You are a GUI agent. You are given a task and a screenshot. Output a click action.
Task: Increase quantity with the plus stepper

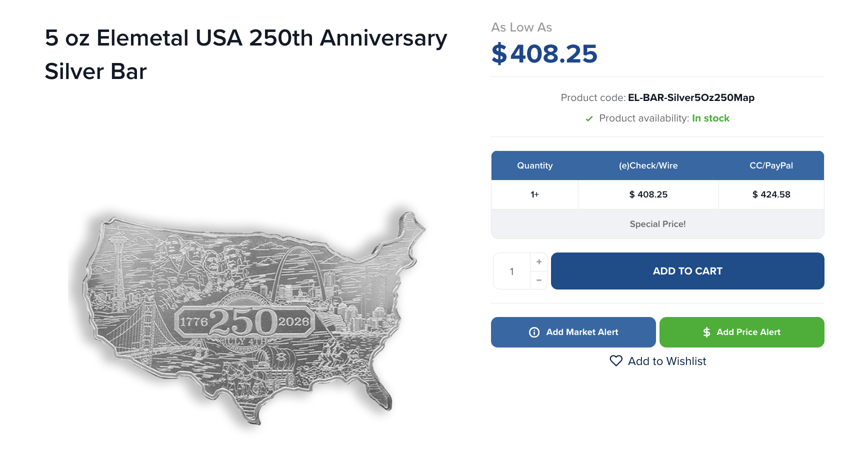click(x=539, y=262)
